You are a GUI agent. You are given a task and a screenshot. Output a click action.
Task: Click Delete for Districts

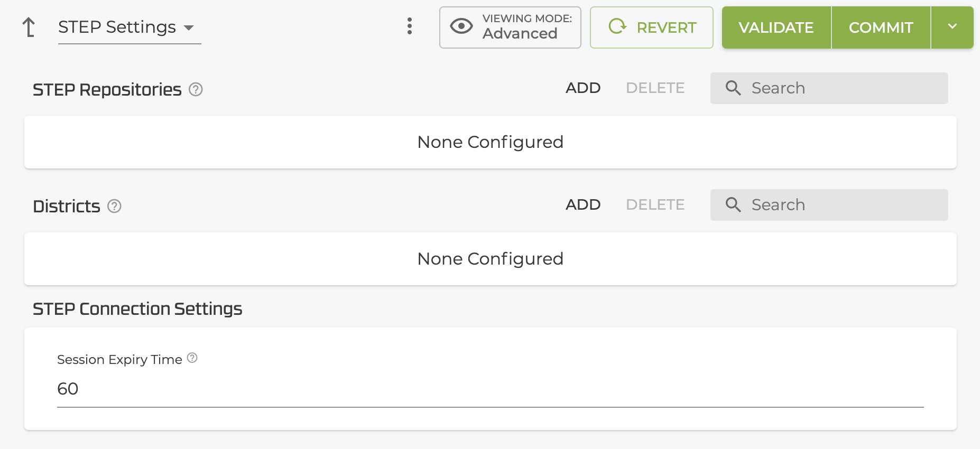655,204
